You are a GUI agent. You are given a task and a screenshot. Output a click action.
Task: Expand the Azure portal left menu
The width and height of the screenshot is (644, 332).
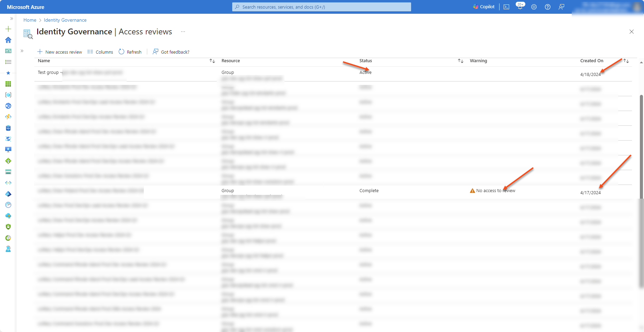[11, 19]
